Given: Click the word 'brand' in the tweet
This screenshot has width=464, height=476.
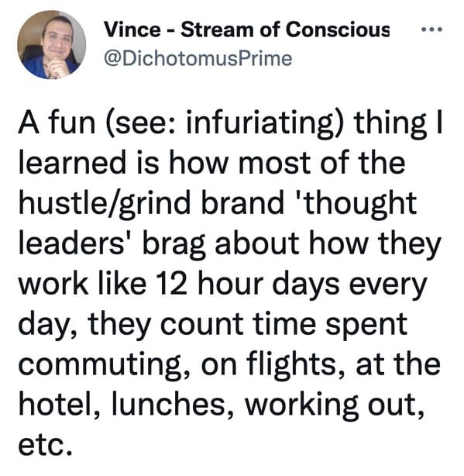Looking at the screenshot, I should pos(242,203).
